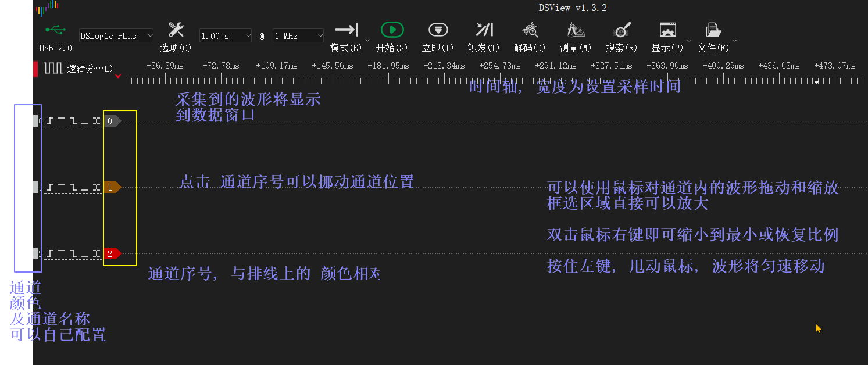This screenshot has width=868, height=365.
Task: Click the 显示(P) display icon
Action: [668, 30]
